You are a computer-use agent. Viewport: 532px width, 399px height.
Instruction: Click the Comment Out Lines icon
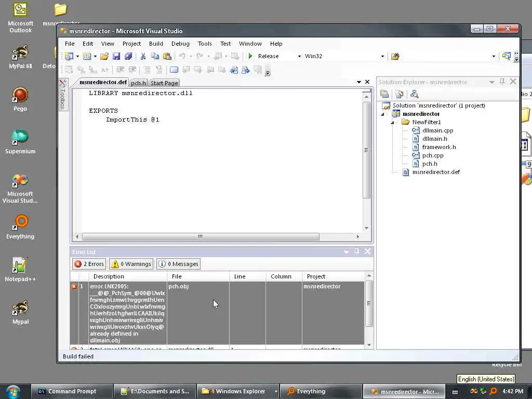pos(147,70)
